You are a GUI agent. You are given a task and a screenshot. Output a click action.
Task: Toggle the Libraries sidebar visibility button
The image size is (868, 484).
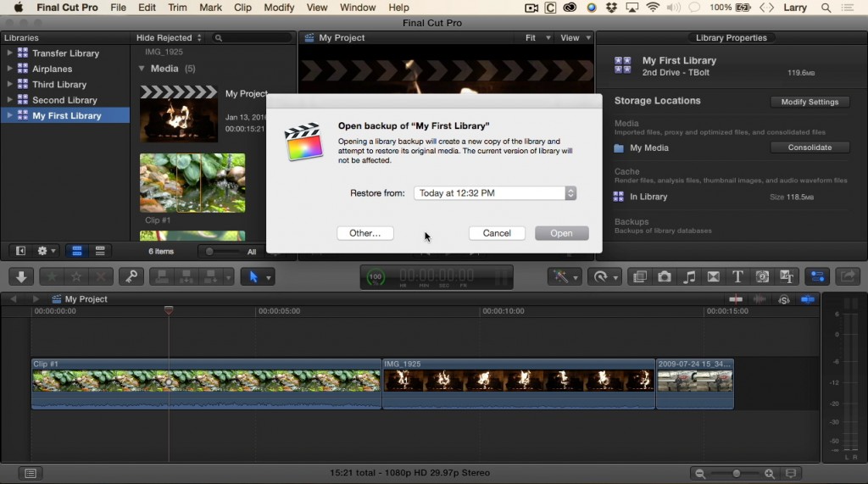pyautogui.click(x=20, y=251)
